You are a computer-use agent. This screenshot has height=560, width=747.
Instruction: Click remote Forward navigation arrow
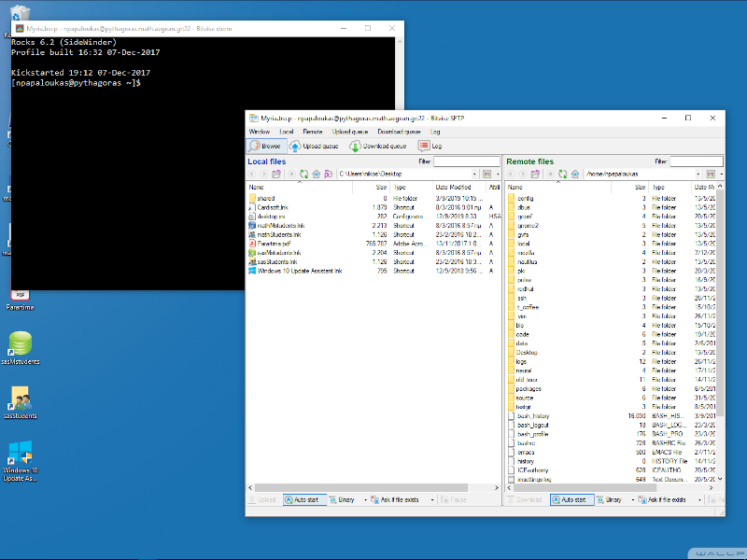[x=523, y=174]
